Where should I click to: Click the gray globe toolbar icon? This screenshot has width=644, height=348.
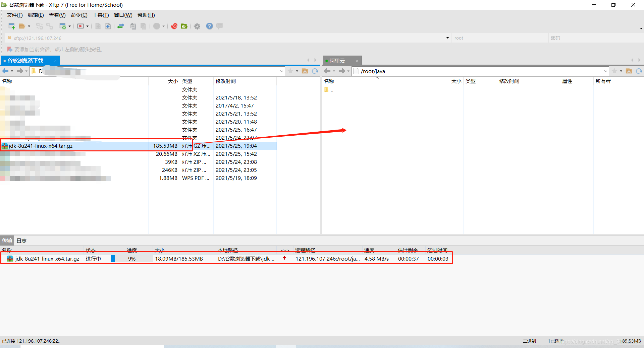click(x=157, y=26)
